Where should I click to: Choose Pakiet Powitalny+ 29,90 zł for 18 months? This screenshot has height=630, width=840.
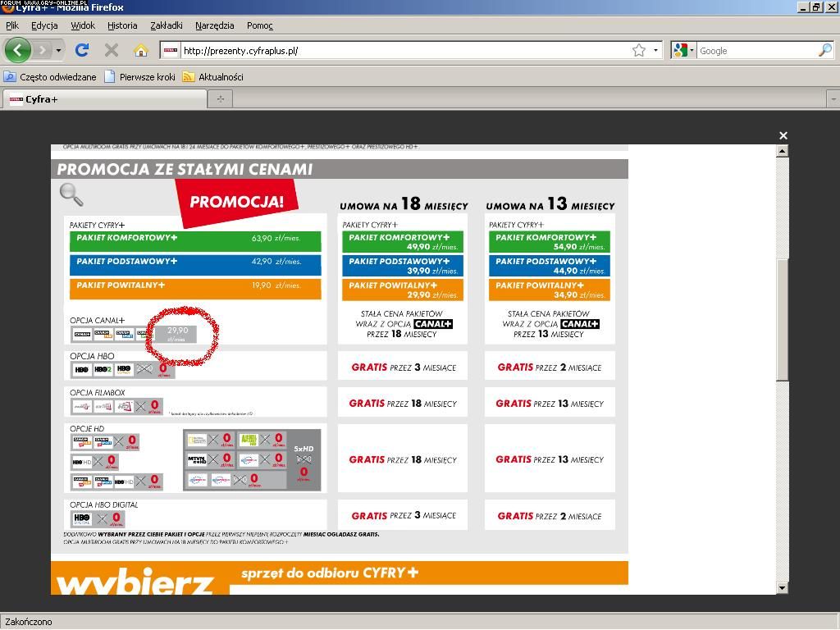pos(403,290)
